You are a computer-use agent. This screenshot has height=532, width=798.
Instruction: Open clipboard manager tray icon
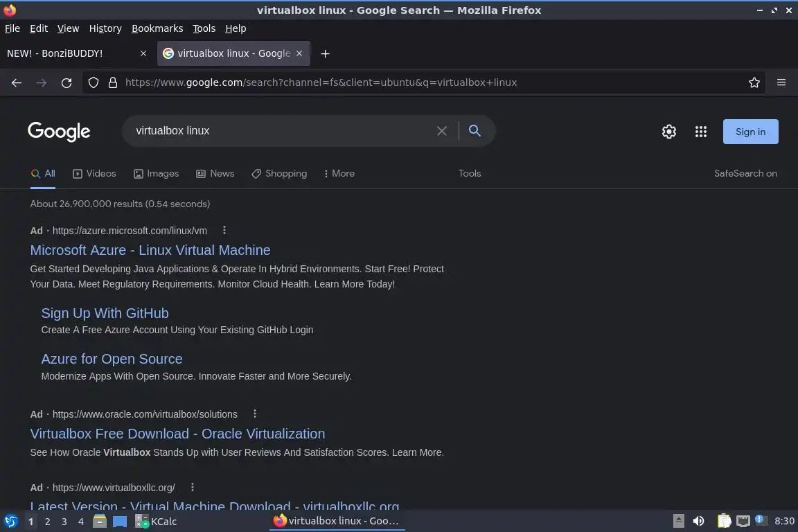[724, 521]
